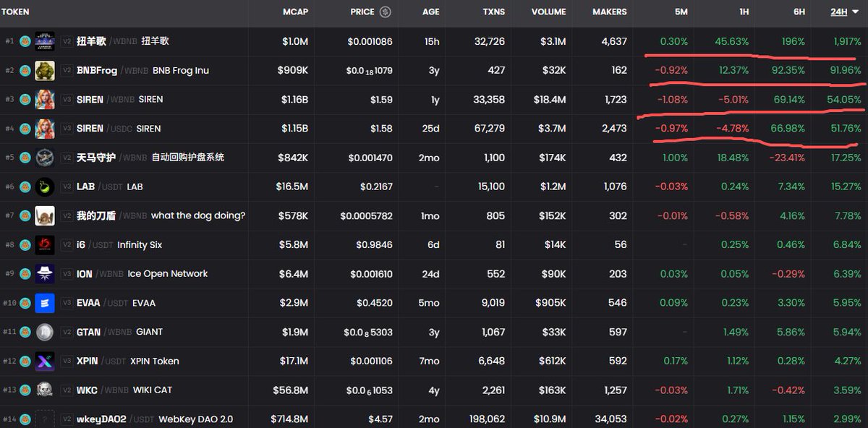Open the 24H sort direction arrow
This screenshot has width=868, height=428.
click(x=854, y=12)
